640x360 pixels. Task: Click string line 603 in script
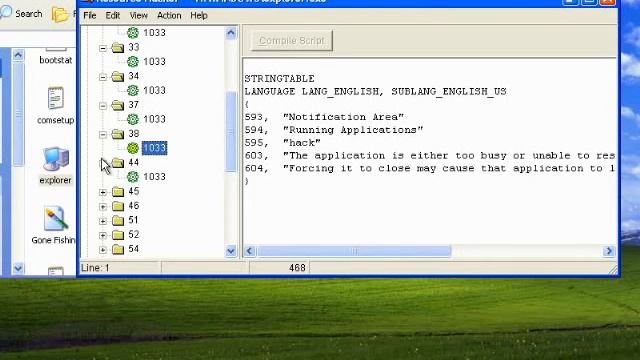[429, 156]
